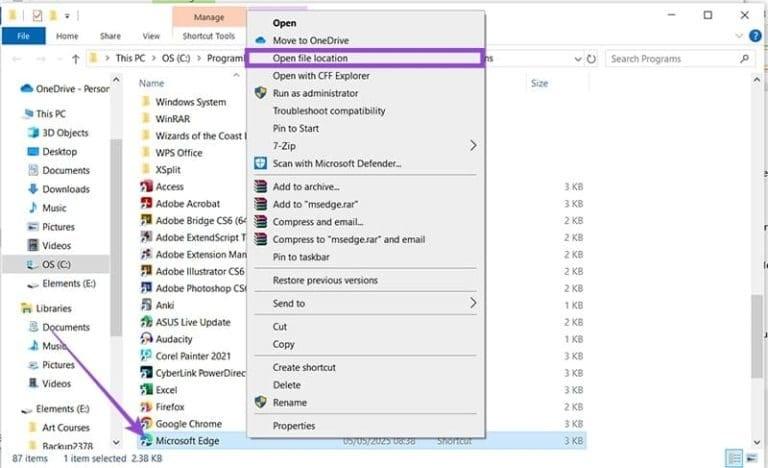Click the Microsoft Edge shortcut icon
Image resolution: width=768 pixels, height=468 pixels.
click(x=147, y=441)
